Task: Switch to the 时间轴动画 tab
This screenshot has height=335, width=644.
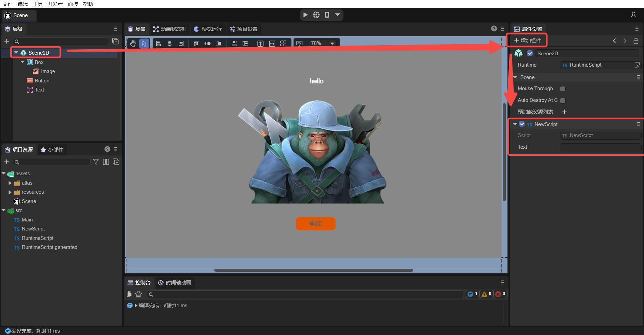Action: click(175, 283)
